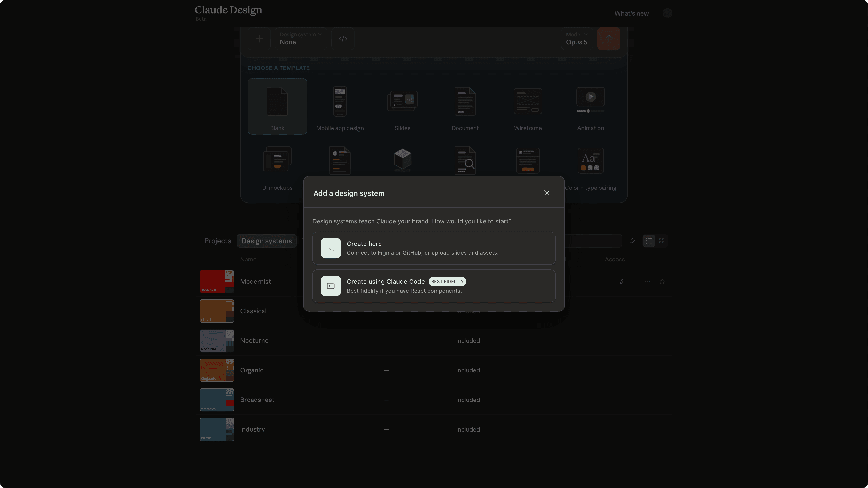Choose the Create here option
The image size is (868, 488).
click(x=434, y=248)
